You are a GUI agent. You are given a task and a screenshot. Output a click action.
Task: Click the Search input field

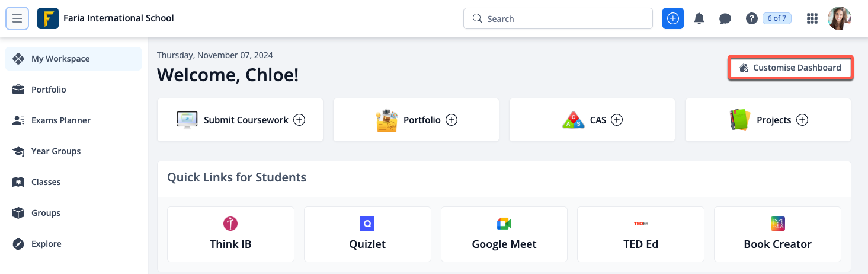click(x=558, y=18)
